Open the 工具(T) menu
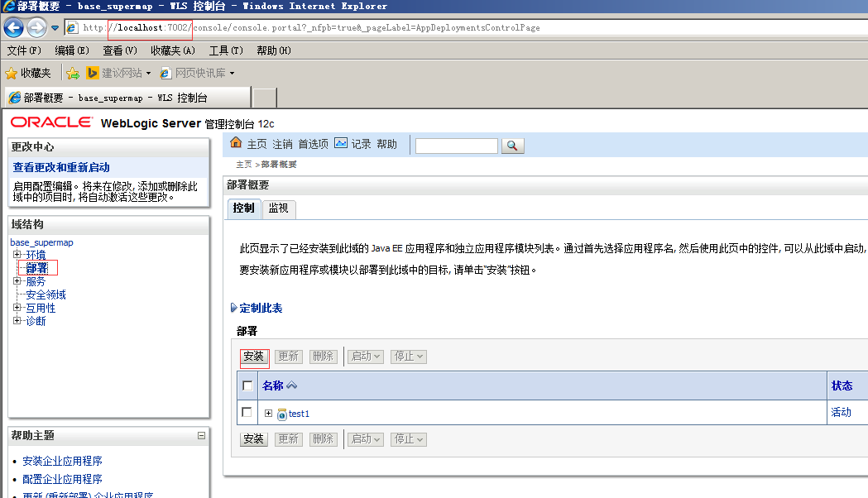The width and height of the screenshot is (868, 498). 226,50
